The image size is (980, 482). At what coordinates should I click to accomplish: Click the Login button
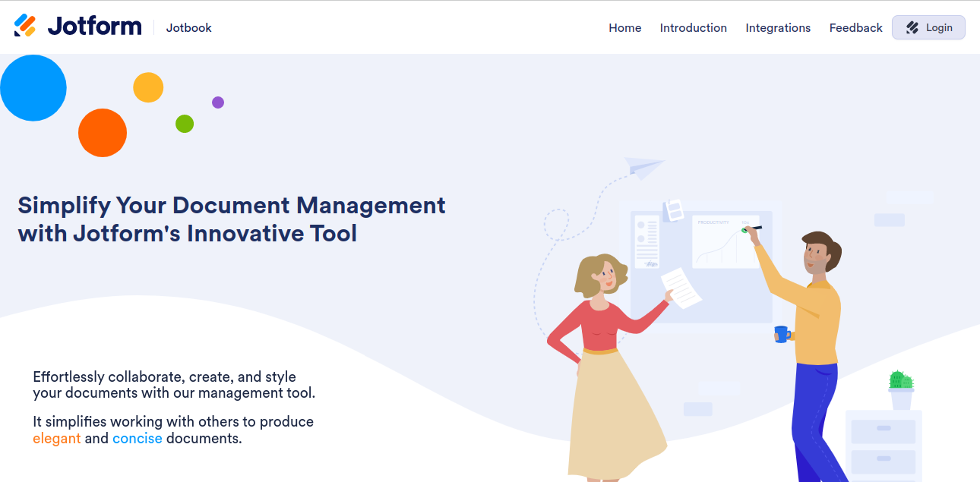[x=928, y=27]
